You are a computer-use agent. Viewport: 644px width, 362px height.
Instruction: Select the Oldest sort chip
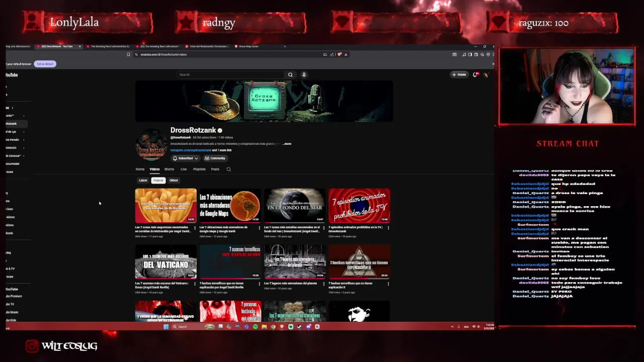(x=174, y=180)
